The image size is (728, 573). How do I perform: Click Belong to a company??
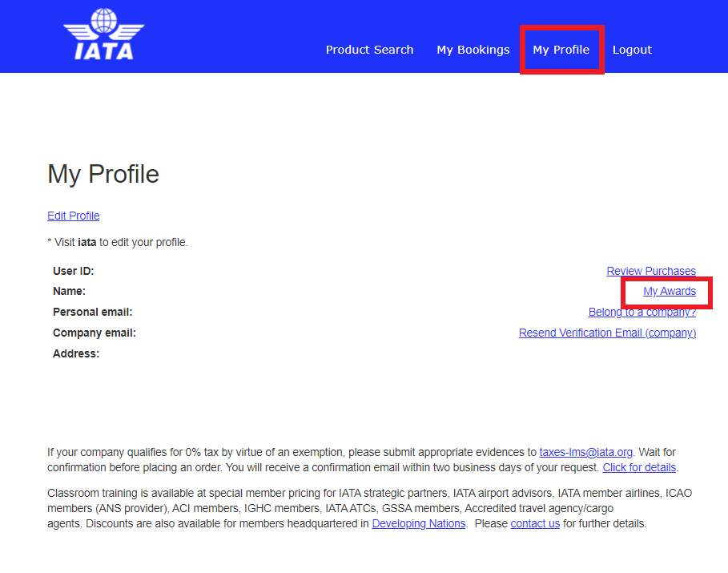click(x=642, y=312)
